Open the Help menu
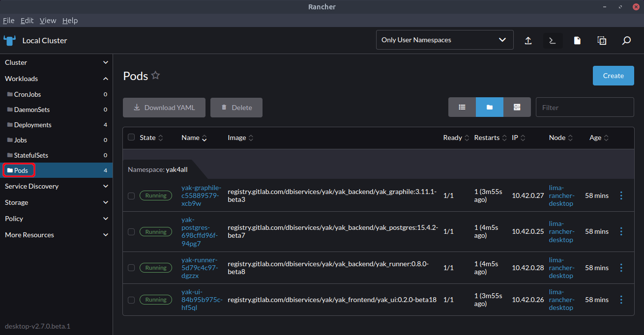The width and height of the screenshot is (644, 335). [70, 21]
